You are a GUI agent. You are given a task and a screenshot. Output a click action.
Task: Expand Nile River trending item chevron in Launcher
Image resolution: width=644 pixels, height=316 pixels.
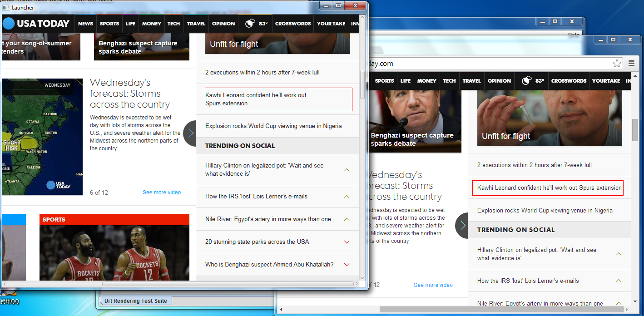347,219
